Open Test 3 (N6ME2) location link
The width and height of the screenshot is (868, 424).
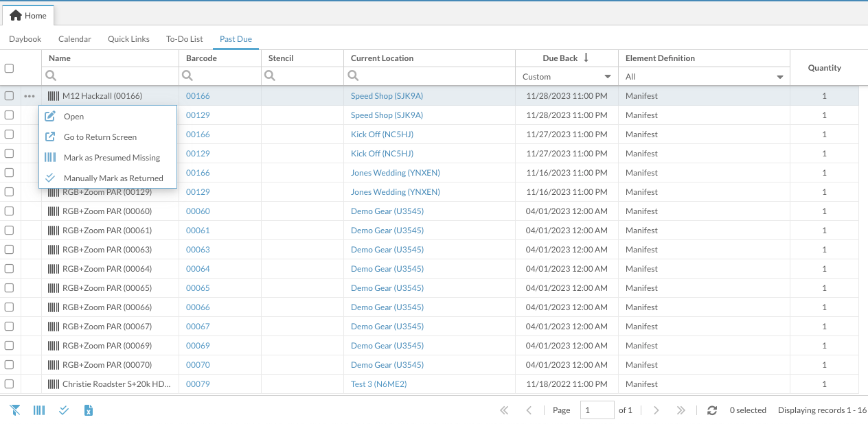click(378, 384)
